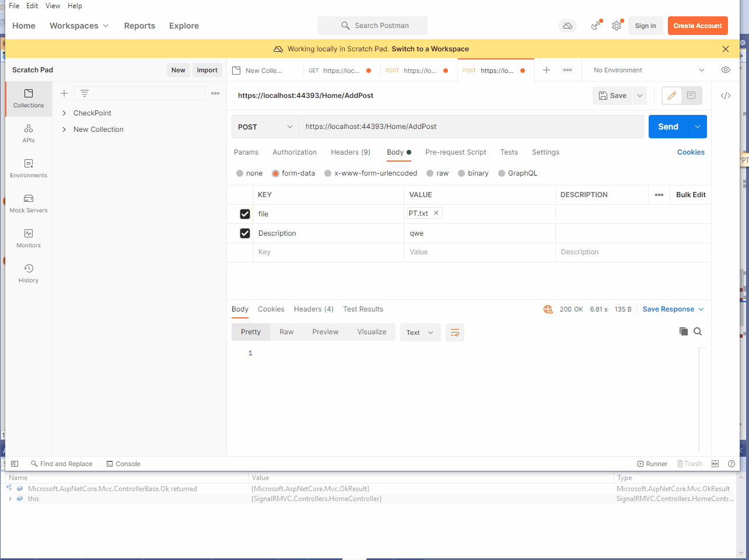Switch to the Authorization tab
This screenshot has height=560, width=749.
[x=295, y=152]
